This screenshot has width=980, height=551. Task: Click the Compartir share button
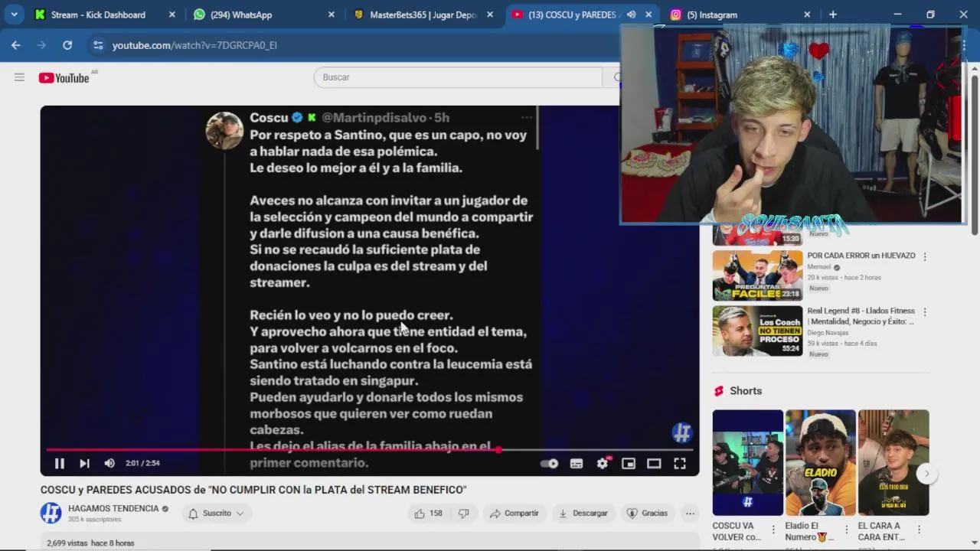[x=514, y=514]
